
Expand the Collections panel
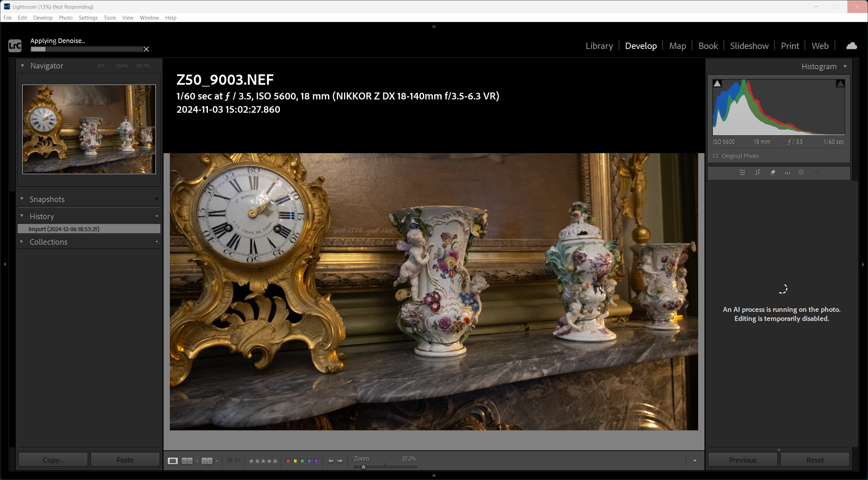tap(22, 242)
